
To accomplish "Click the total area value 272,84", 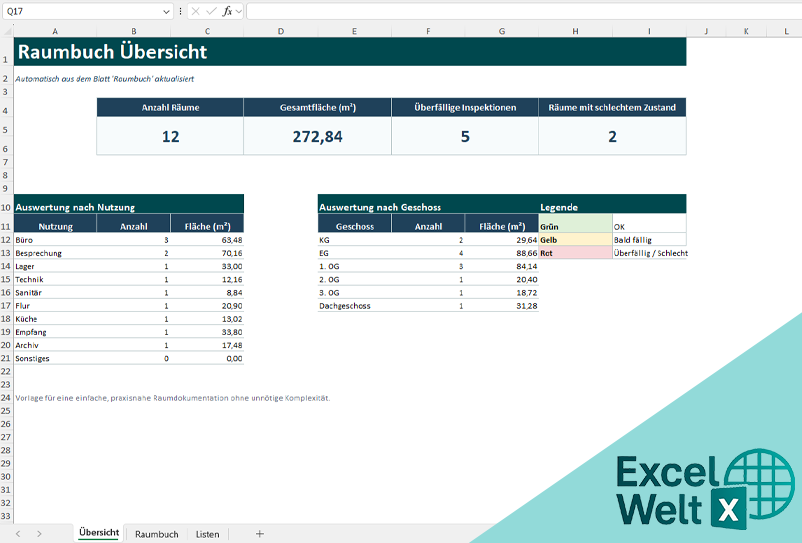I will click(318, 136).
